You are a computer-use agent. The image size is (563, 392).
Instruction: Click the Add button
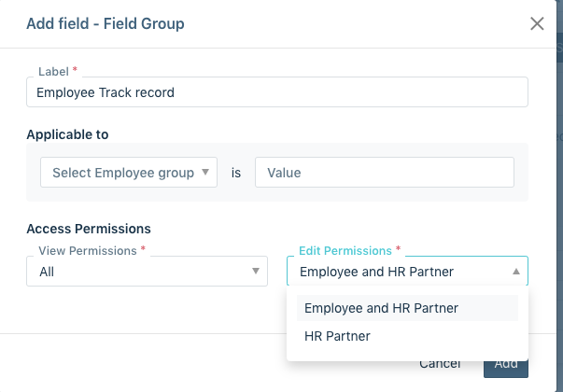[x=505, y=368]
